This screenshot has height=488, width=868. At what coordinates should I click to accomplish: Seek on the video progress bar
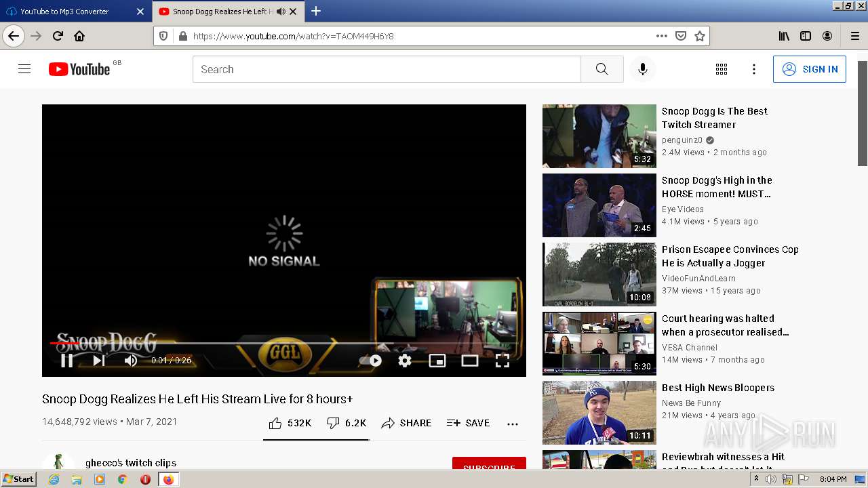click(283, 343)
